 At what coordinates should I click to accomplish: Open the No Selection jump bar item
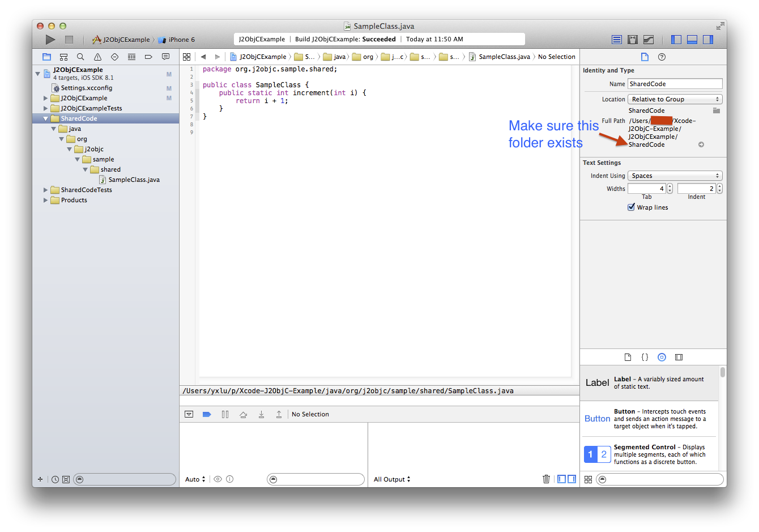[556, 57]
